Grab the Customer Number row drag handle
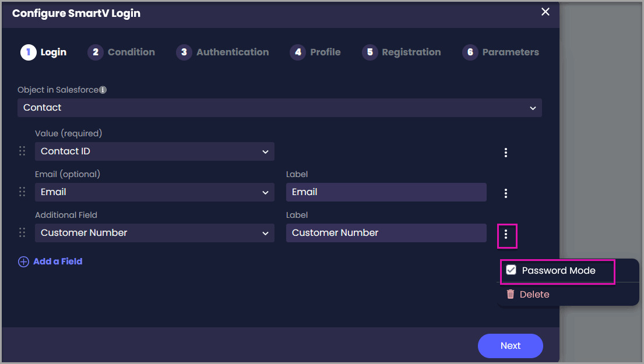Screen dimensions: 644x364 pos(22,233)
